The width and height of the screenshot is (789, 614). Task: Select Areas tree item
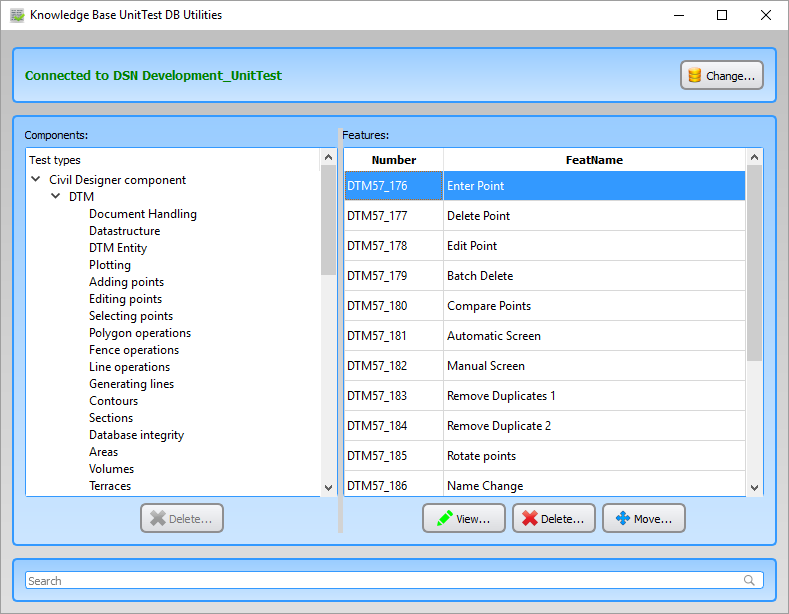coord(104,452)
